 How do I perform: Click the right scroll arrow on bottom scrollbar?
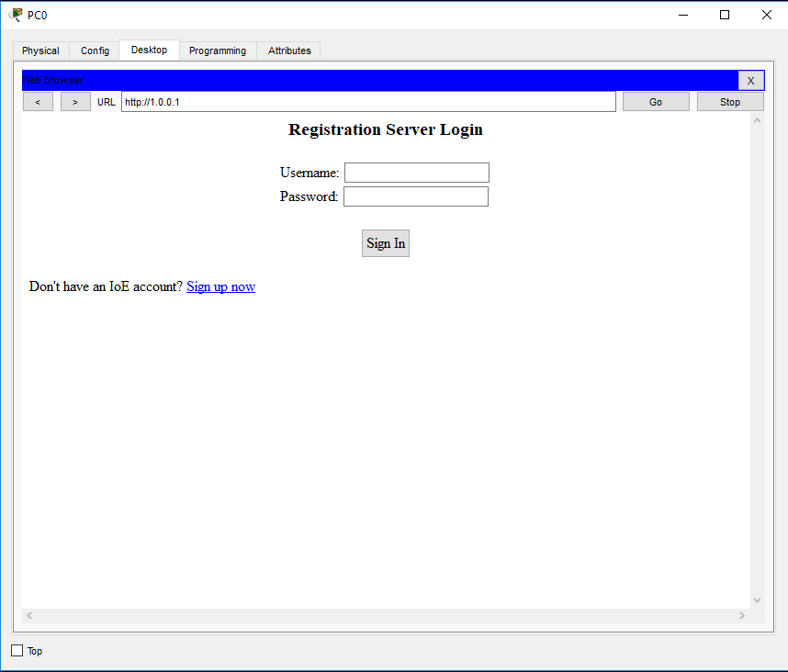(742, 615)
